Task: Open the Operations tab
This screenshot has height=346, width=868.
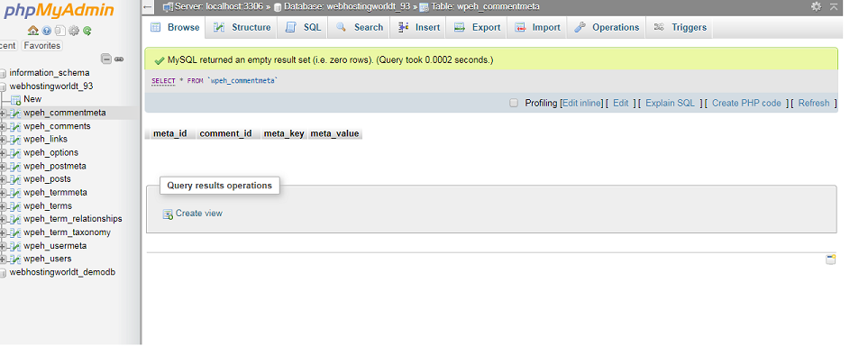Action: [x=607, y=27]
